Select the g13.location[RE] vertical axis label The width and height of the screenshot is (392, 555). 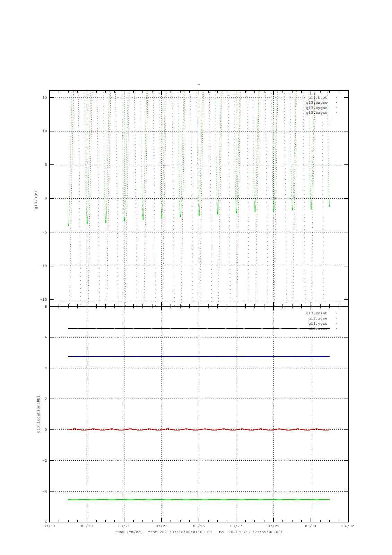pos(38,414)
